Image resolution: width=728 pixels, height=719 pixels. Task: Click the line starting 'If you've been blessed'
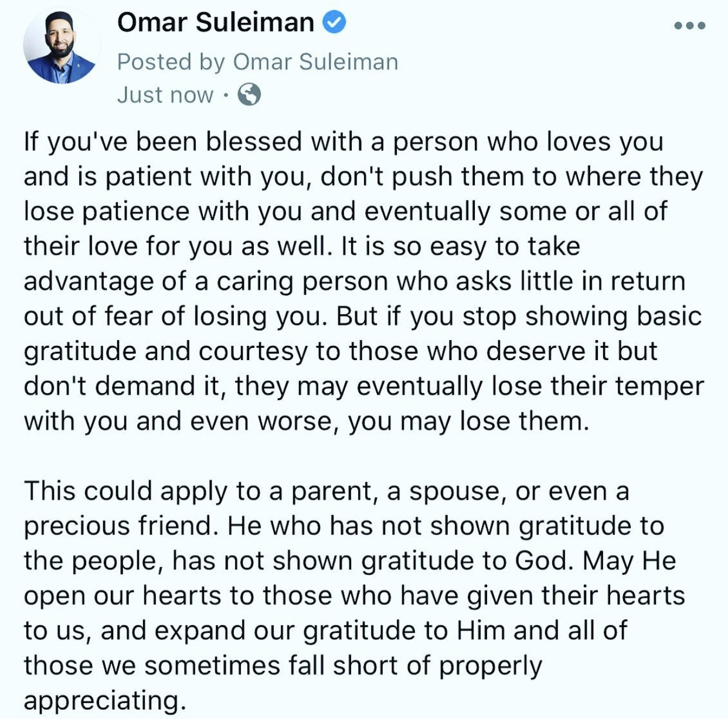343,143
